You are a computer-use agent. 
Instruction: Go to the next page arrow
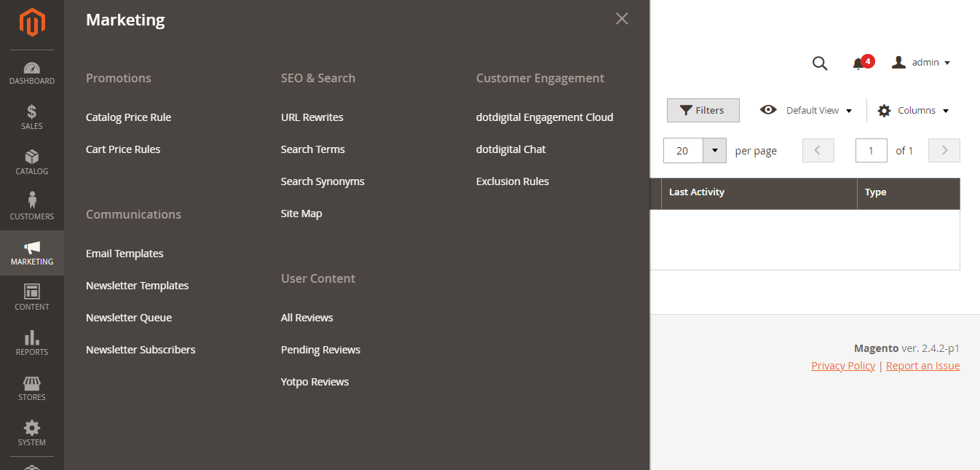944,150
